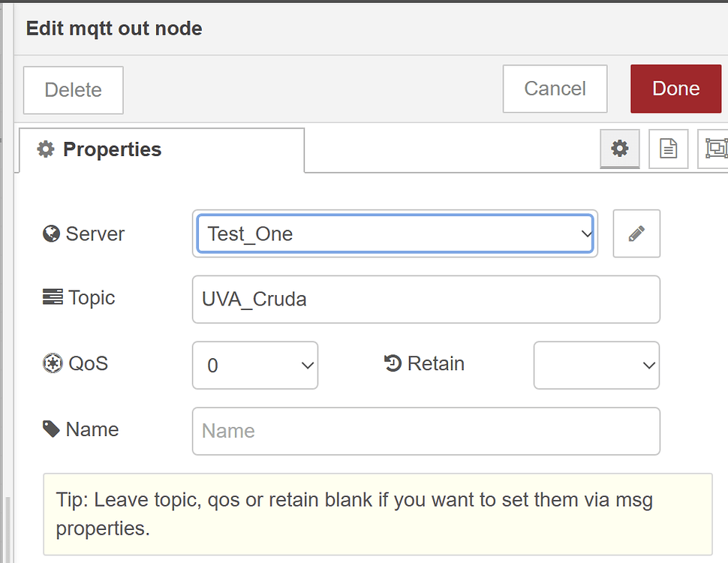Viewport: 728px width, 563px height.
Task: Open the Server dropdown showing Test_One
Action: (396, 233)
